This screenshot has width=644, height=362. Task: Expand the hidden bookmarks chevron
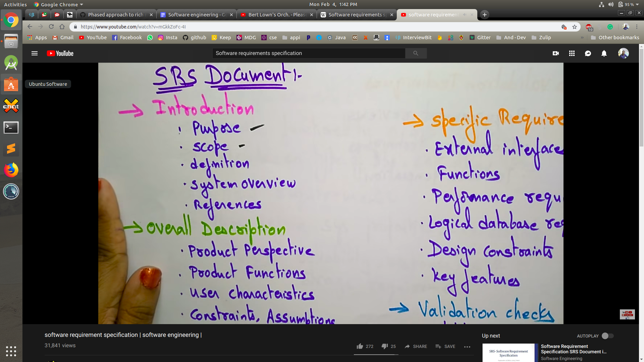tap(582, 38)
